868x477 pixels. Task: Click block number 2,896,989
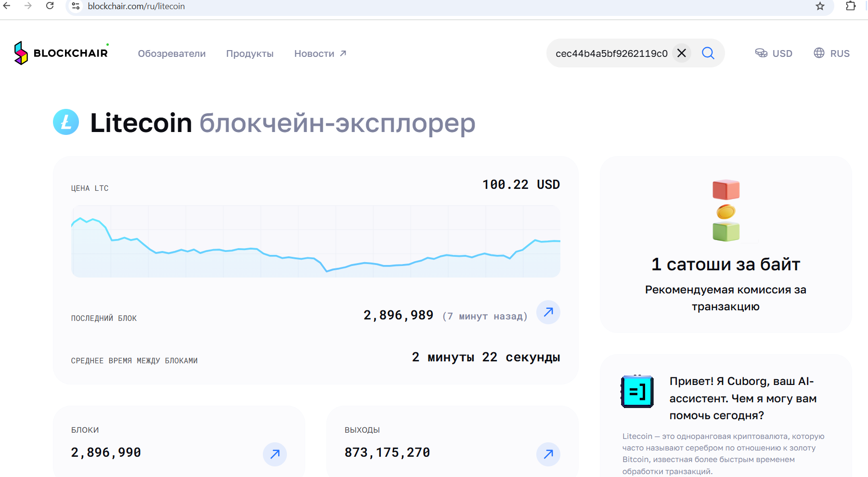tap(398, 315)
